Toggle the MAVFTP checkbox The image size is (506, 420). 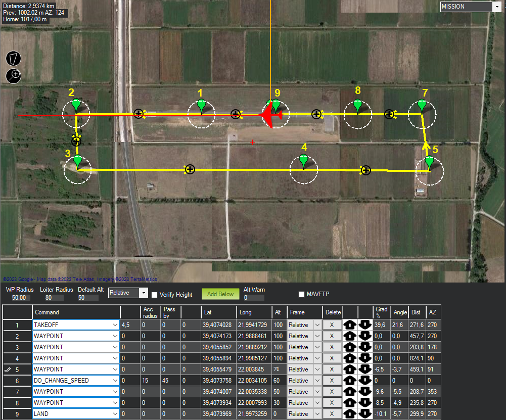point(301,294)
